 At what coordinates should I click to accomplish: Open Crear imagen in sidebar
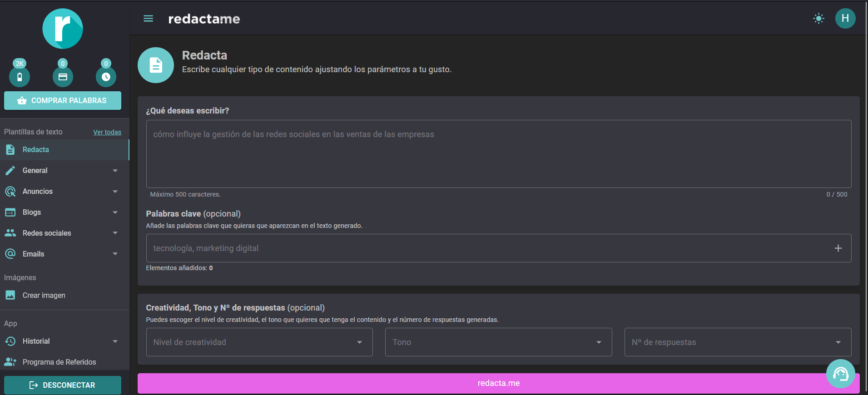coord(44,296)
